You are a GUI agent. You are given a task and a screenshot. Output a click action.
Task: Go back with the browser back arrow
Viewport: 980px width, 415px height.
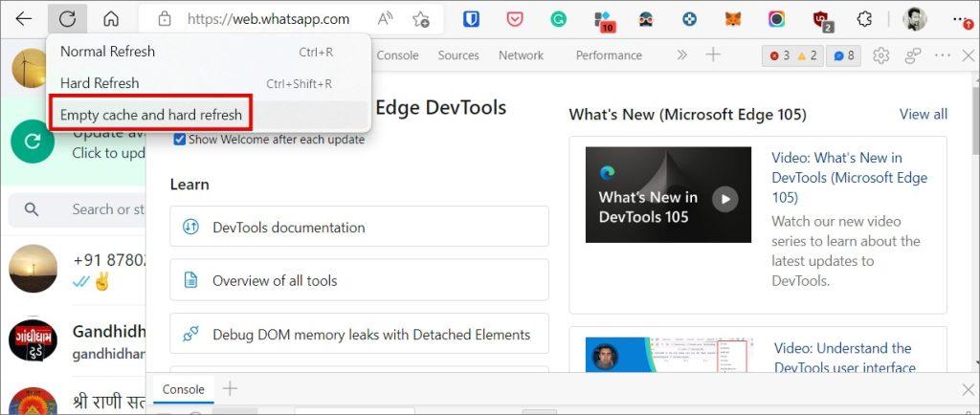24,19
